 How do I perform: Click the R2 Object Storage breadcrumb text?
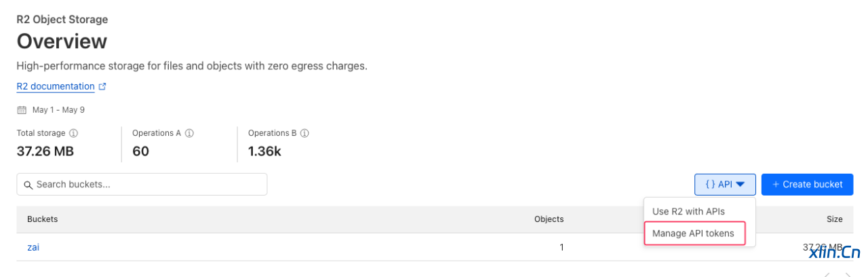pos(62,20)
